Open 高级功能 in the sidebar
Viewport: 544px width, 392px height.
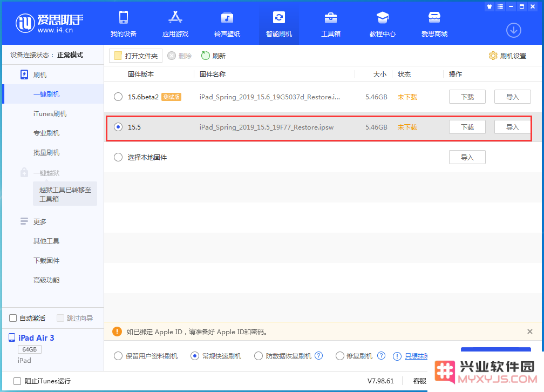(46, 280)
